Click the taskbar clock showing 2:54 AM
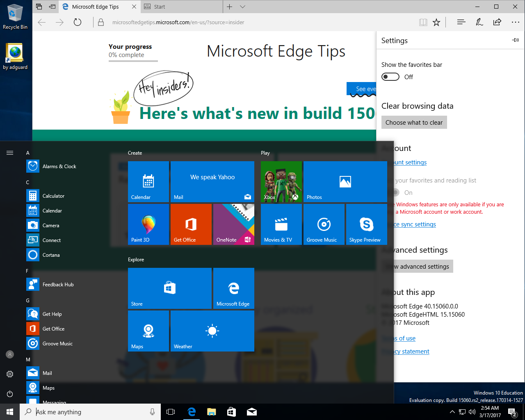This screenshot has height=420, width=525. (490, 412)
